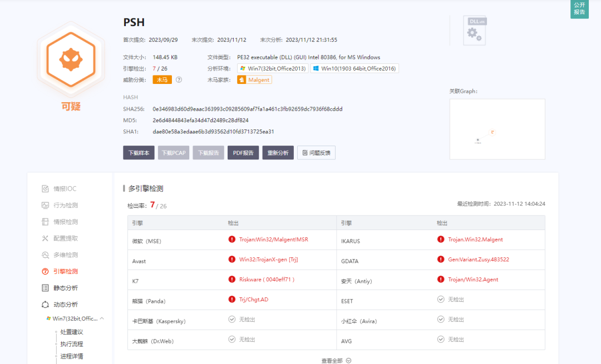Click the DLL file type icon
The image size is (601, 364).
[475, 31]
